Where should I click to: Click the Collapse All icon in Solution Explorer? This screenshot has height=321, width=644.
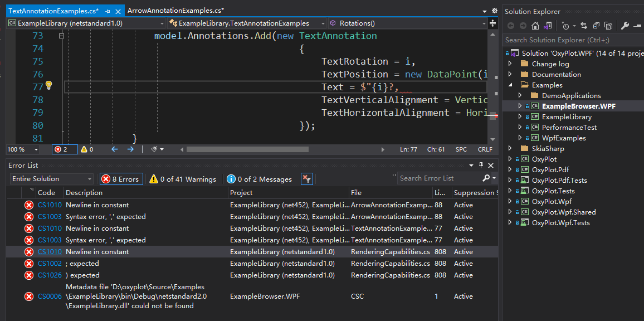(596, 26)
